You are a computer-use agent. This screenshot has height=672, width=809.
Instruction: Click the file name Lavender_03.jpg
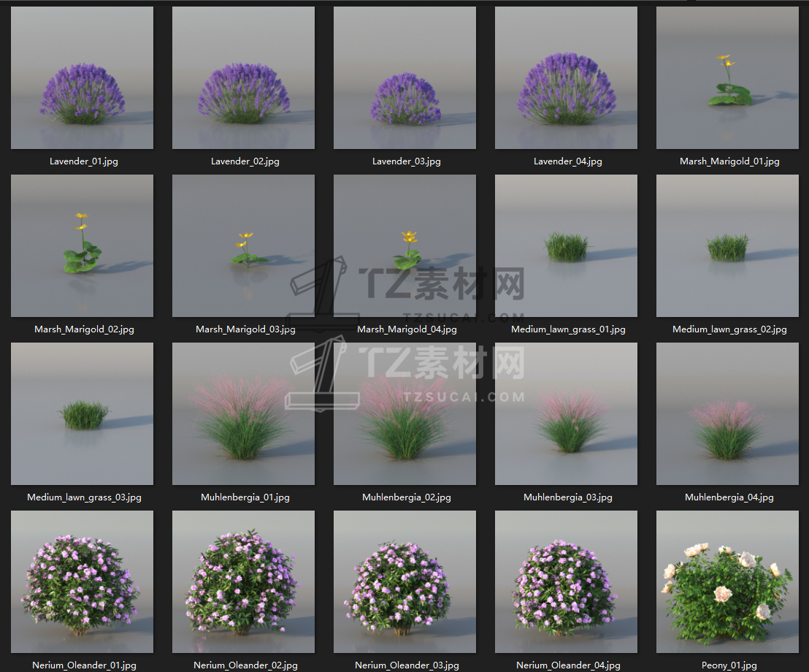pos(407,161)
